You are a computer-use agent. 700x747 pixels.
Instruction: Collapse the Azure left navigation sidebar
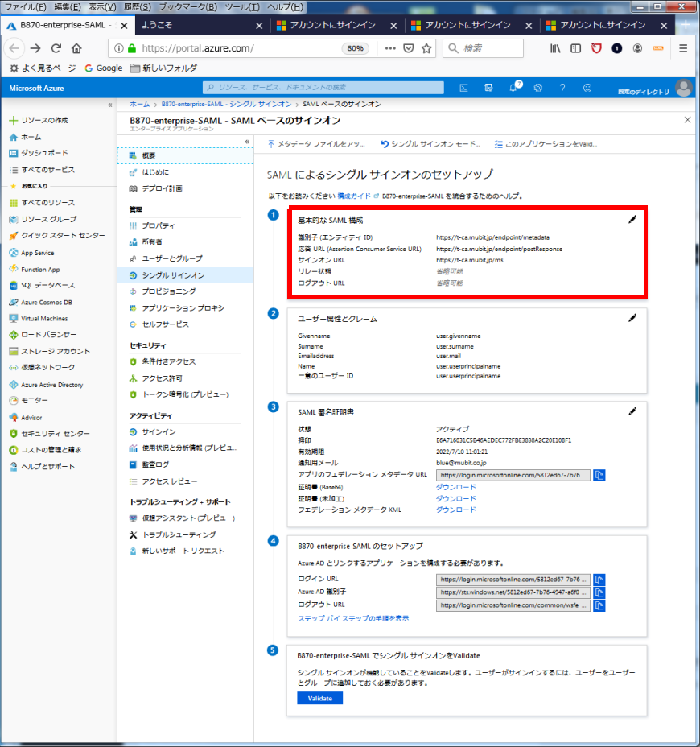110,105
